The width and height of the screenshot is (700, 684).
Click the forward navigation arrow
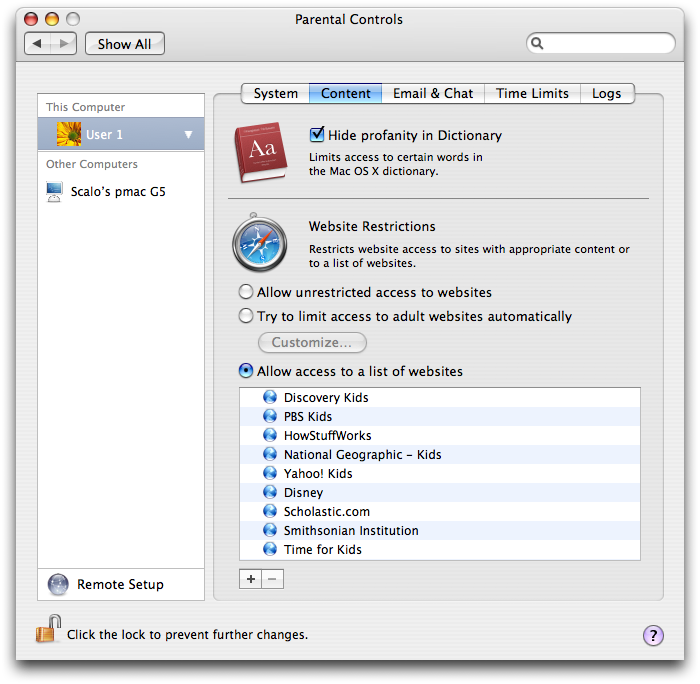(x=63, y=44)
